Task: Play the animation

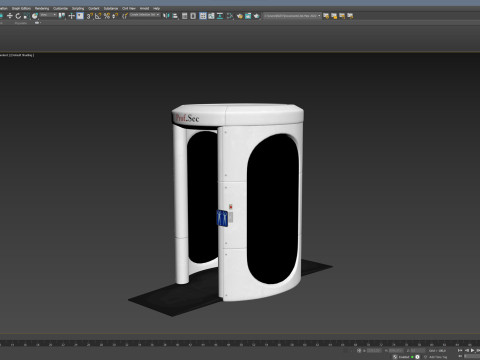Action: coord(473,350)
